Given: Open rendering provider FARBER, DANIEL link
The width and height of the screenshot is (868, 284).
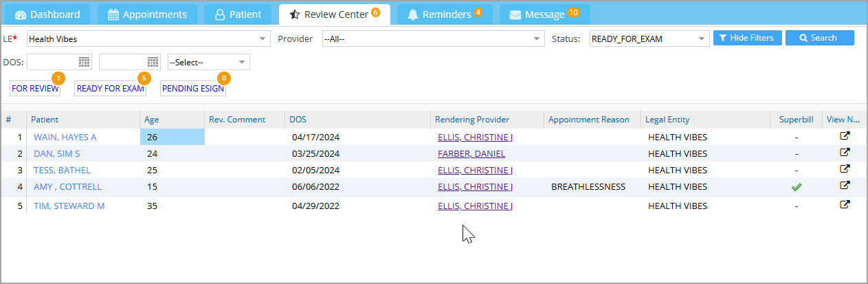Looking at the screenshot, I should click(471, 153).
